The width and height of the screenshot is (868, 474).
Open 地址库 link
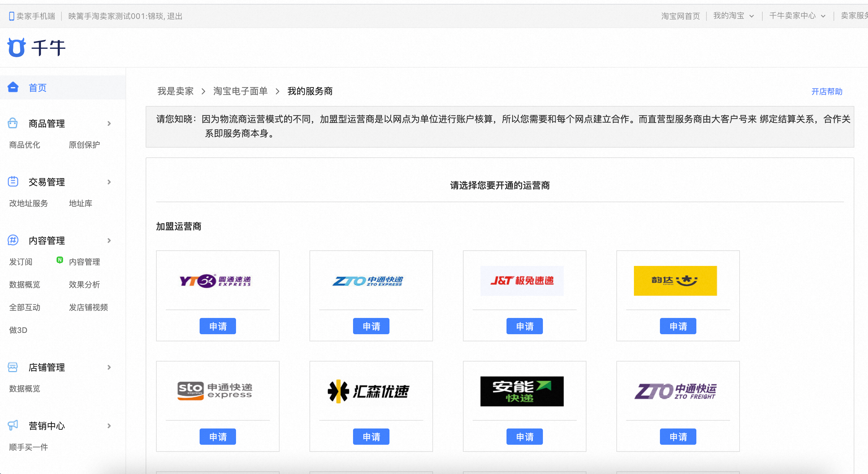click(x=81, y=204)
